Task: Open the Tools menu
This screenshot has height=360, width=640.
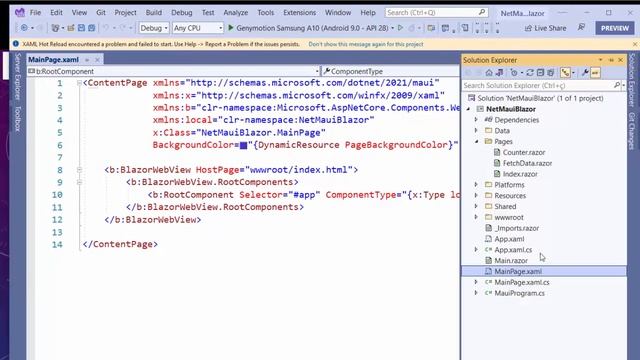Action: click(x=266, y=13)
